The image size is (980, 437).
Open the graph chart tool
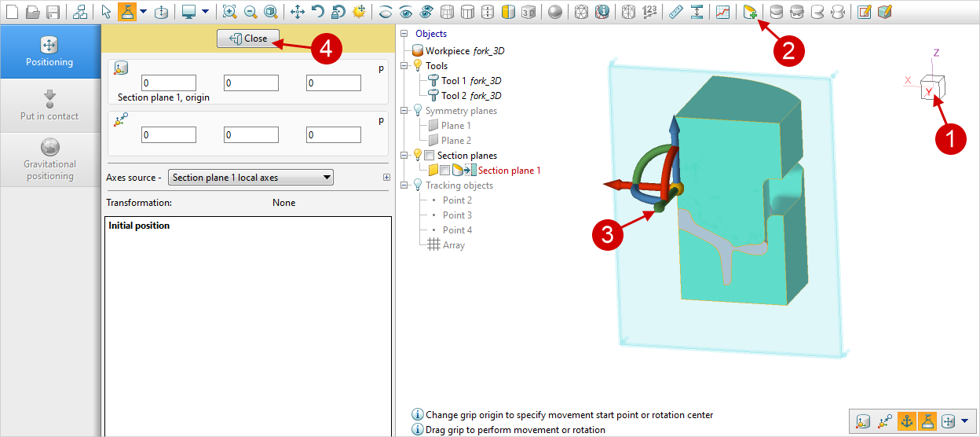point(722,12)
